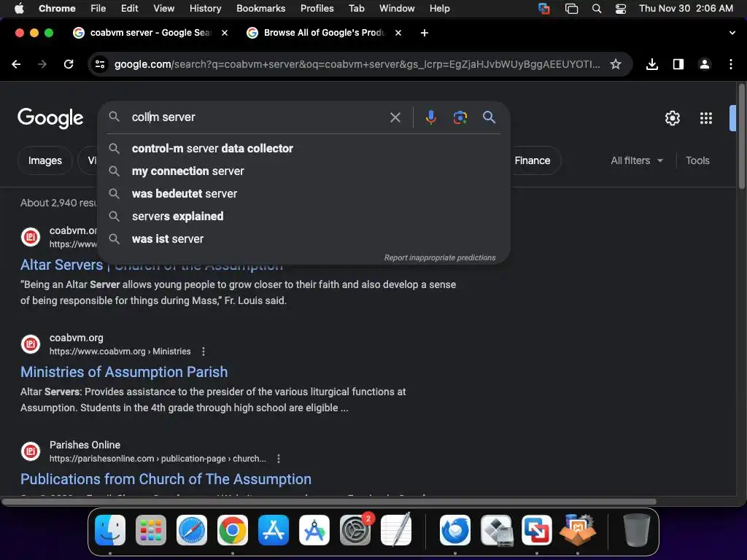Screen dimensions: 747x560
Task: Open more options for Parishes Online result
Action: (x=279, y=459)
